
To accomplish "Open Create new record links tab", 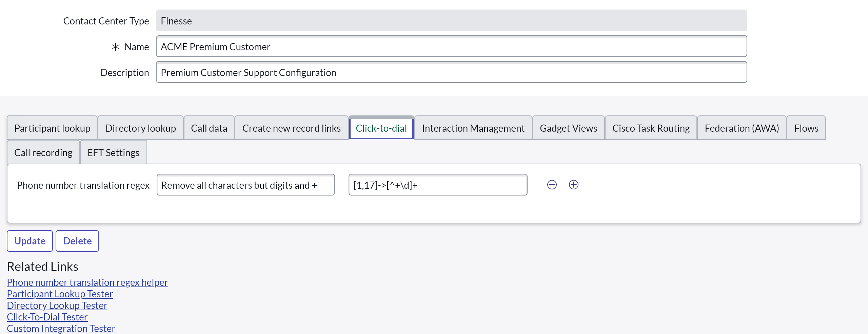I will [x=291, y=128].
